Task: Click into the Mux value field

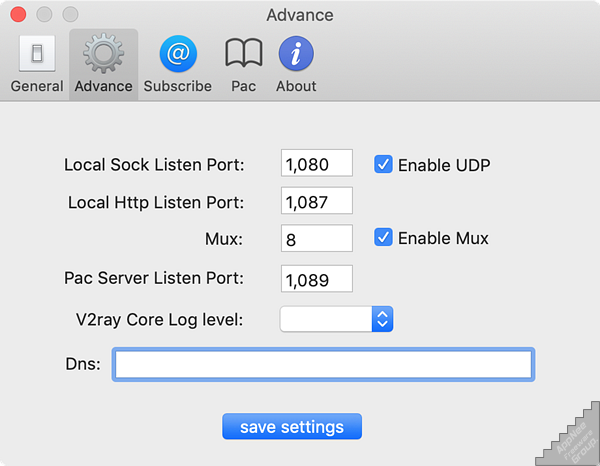Action: tap(317, 238)
